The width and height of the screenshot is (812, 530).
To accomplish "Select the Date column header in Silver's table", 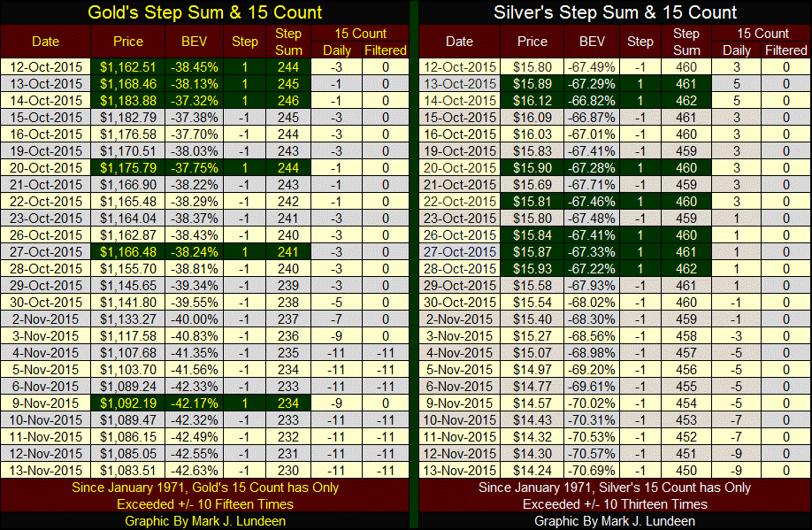I will point(459,42).
